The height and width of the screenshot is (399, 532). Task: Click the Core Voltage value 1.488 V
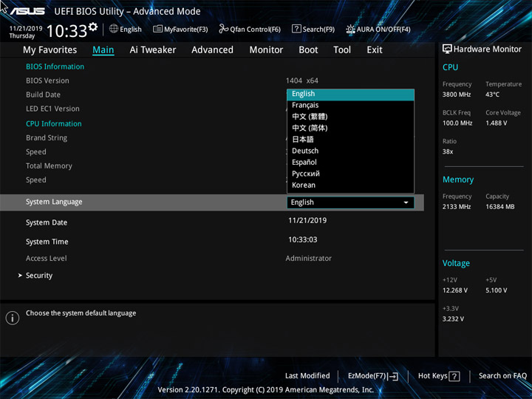(x=496, y=123)
